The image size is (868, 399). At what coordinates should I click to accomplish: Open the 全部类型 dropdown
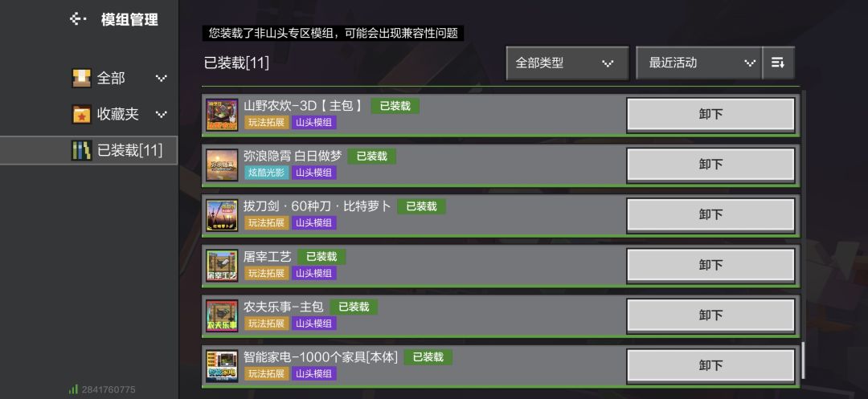(x=567, y=63)
